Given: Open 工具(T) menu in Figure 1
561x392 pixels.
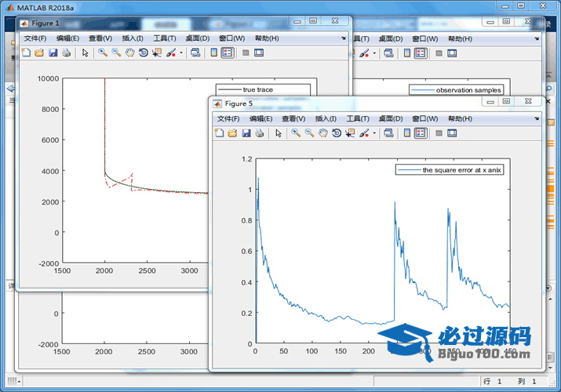Looking at the screenshot, I should (165, 38).
